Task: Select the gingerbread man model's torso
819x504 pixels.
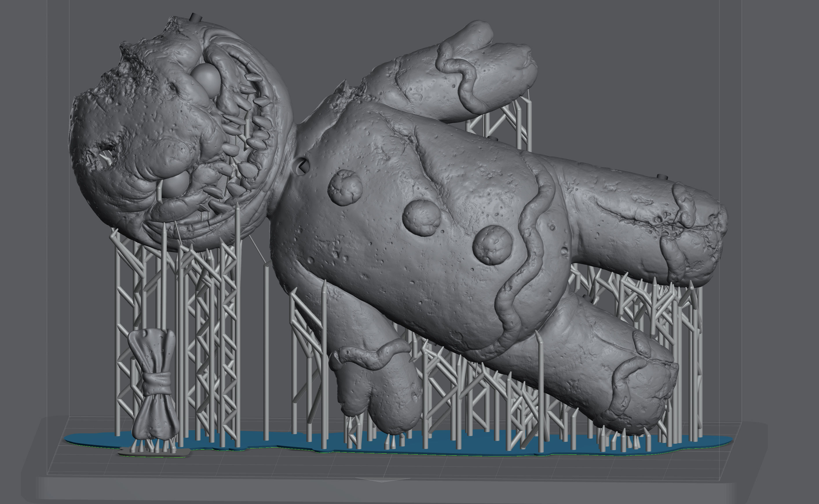Action: (420, 230)
